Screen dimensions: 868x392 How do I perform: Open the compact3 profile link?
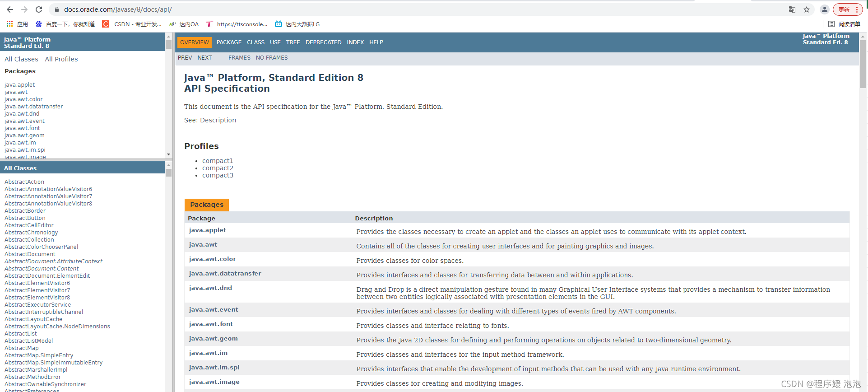point(218,175)
